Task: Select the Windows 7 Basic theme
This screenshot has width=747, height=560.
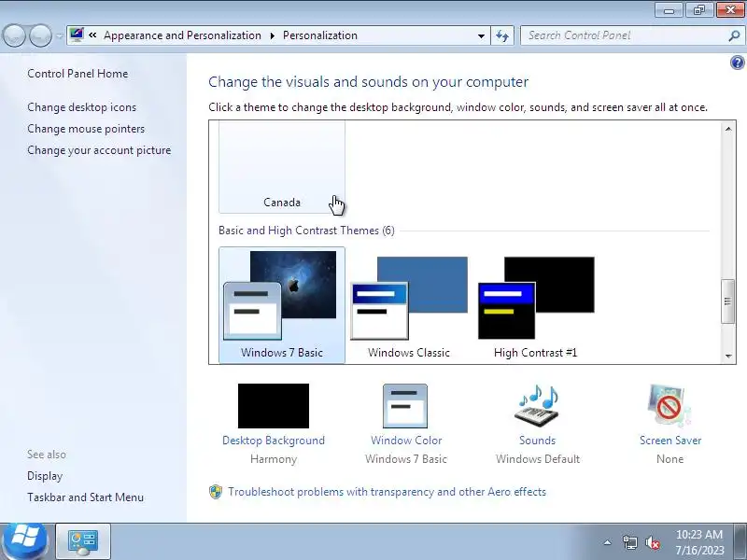Action: (x=282, y=305)
